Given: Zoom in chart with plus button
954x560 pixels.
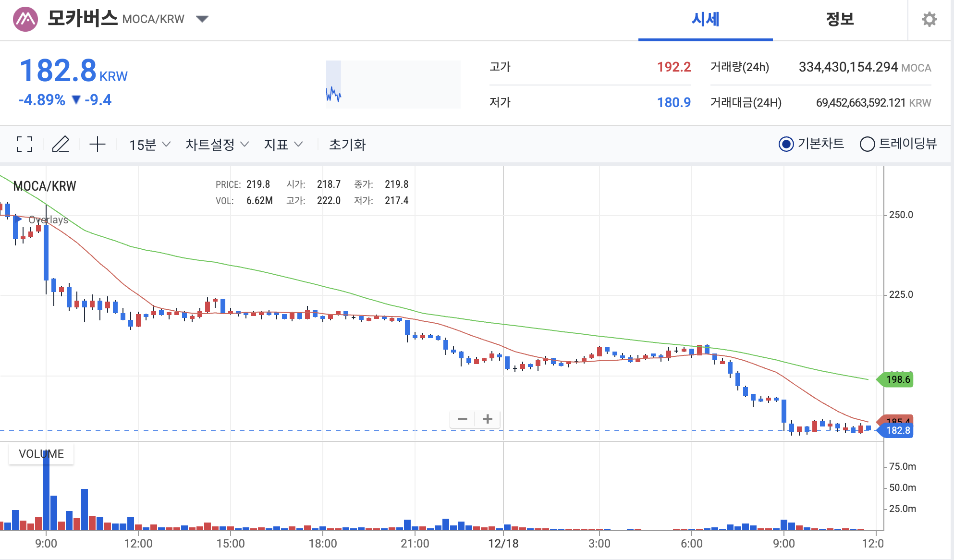Looking at the screenshot, I should [488, 419].
